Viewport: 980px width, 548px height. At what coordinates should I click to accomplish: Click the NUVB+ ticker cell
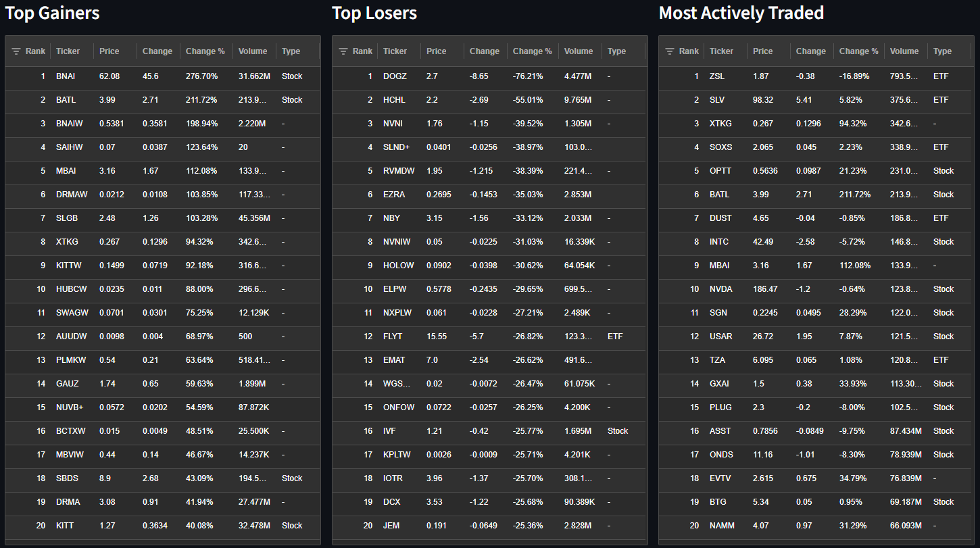pos(70,407)
